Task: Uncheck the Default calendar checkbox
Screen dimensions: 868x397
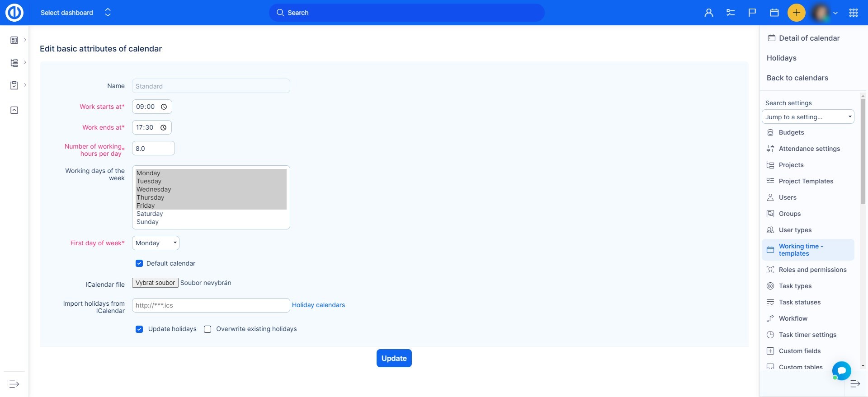Action: tap(139, 263)
